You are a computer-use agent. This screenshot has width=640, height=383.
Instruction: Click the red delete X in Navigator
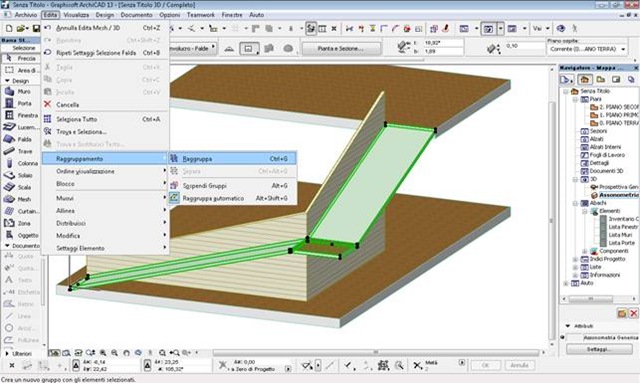633,313
